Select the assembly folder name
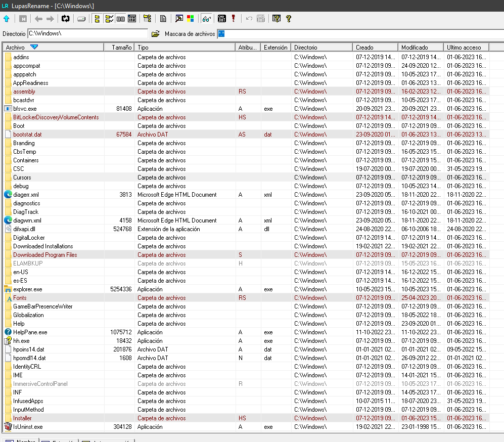 click(x=24, y=92)
